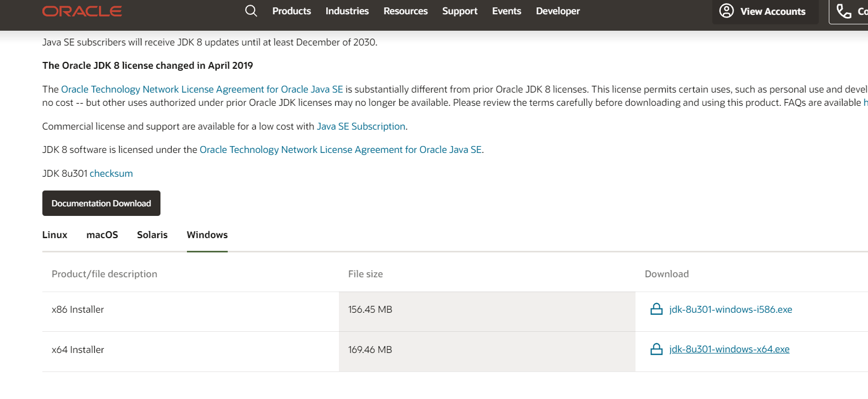
Task: Click the 'File size' column header
Action: click(x=365, y=274)
